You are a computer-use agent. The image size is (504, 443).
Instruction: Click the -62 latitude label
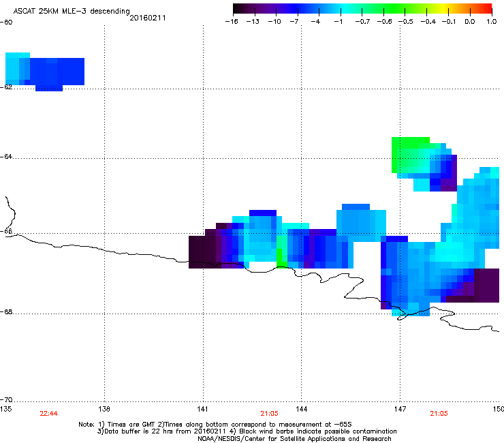tap(6, 87)
